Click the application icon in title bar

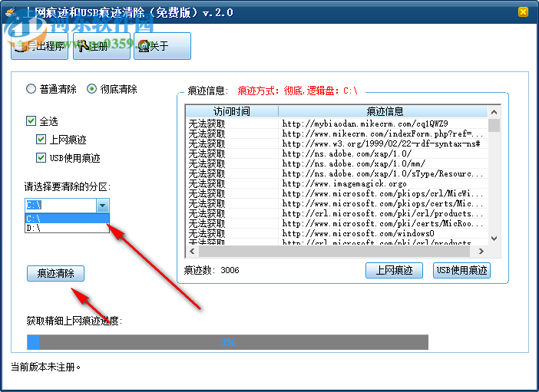pyautogui.click(x=12, y=12)
